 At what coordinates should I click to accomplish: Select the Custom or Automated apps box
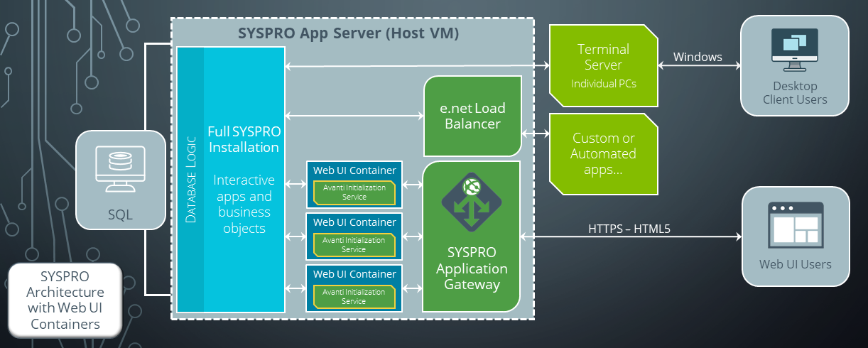point(604,154)
